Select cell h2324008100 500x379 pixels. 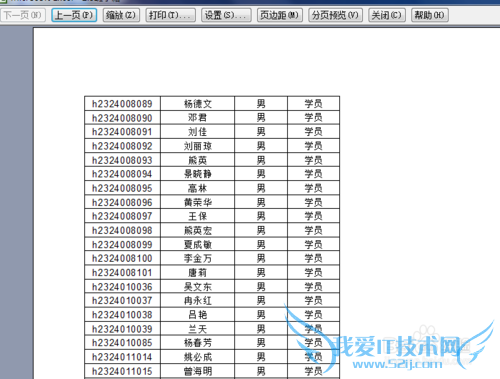pos(122,258)
